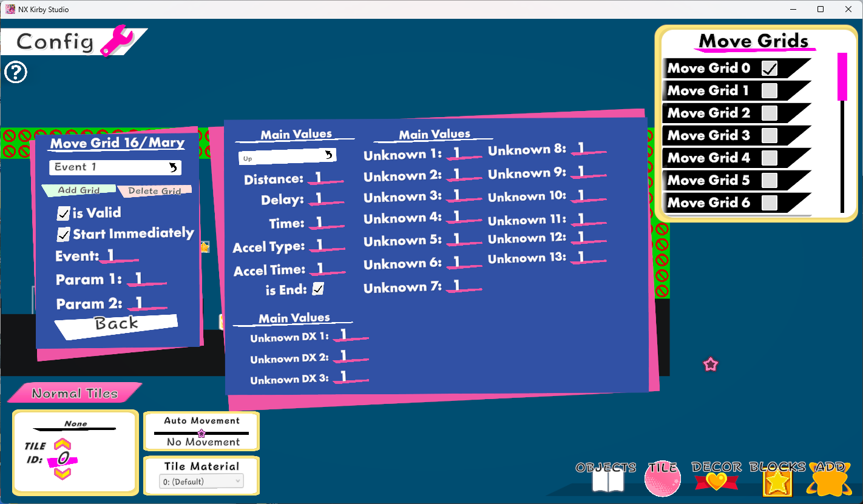Edit the Unknown 4 value field
The width and height of the screenshot is (863, 504).
[464, 217]
